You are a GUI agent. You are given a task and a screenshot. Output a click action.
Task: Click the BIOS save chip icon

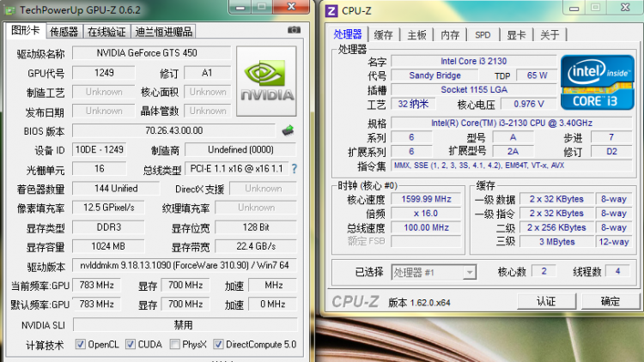pos(288,130)
